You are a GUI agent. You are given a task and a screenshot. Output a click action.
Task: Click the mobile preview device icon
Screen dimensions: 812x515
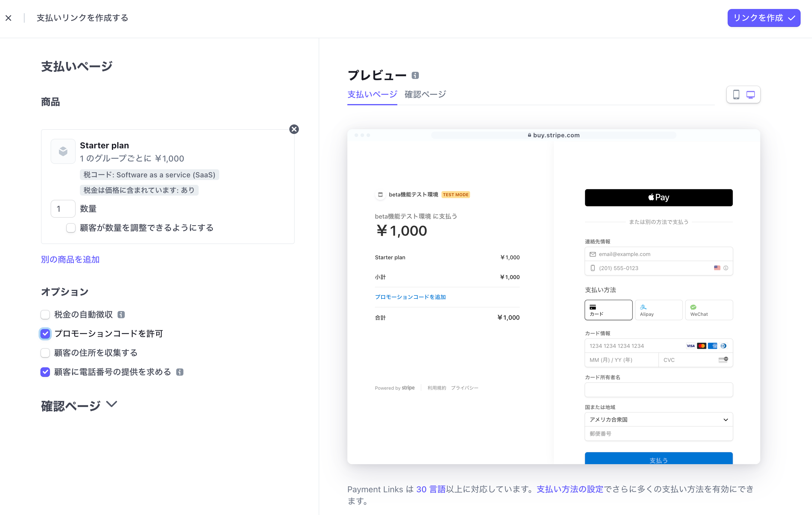(736, 95)
